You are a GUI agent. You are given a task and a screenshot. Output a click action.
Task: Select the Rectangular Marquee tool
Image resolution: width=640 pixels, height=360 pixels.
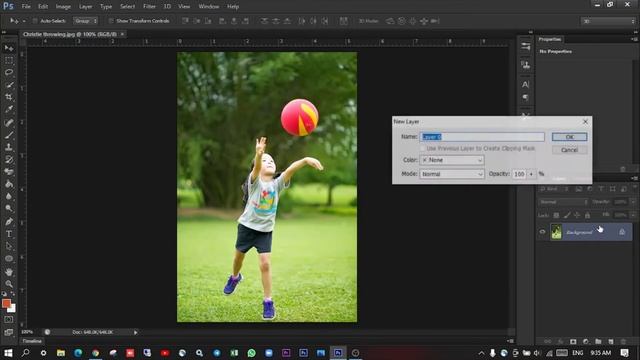tap(9, 60)
